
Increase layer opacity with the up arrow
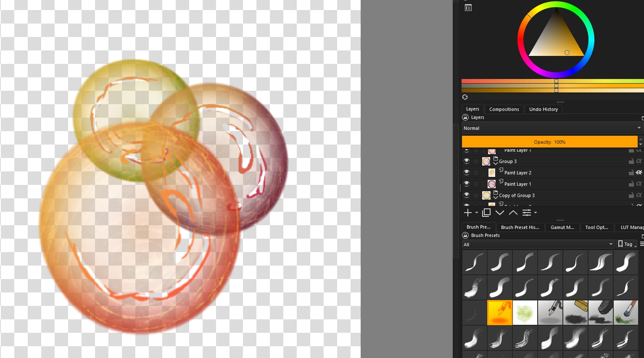tap(641, 139)
